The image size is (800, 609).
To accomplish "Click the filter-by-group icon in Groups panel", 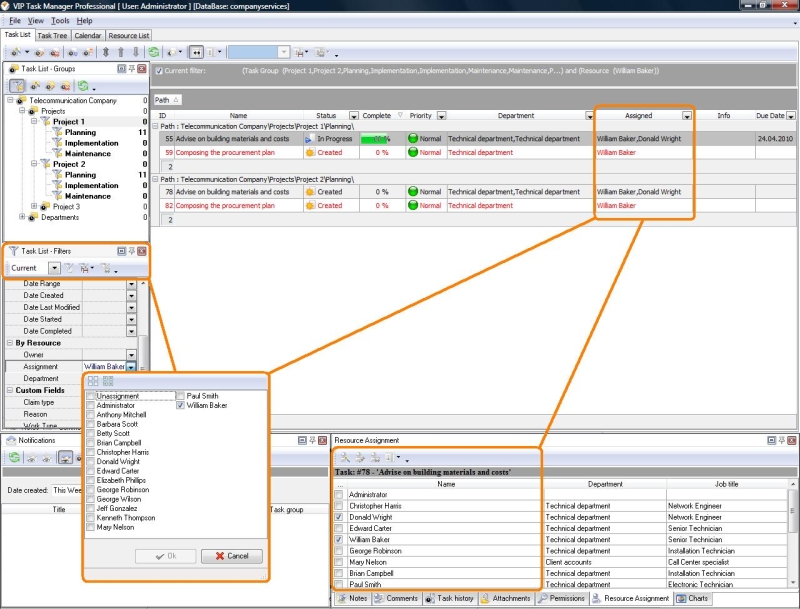I will pos(17,86).
